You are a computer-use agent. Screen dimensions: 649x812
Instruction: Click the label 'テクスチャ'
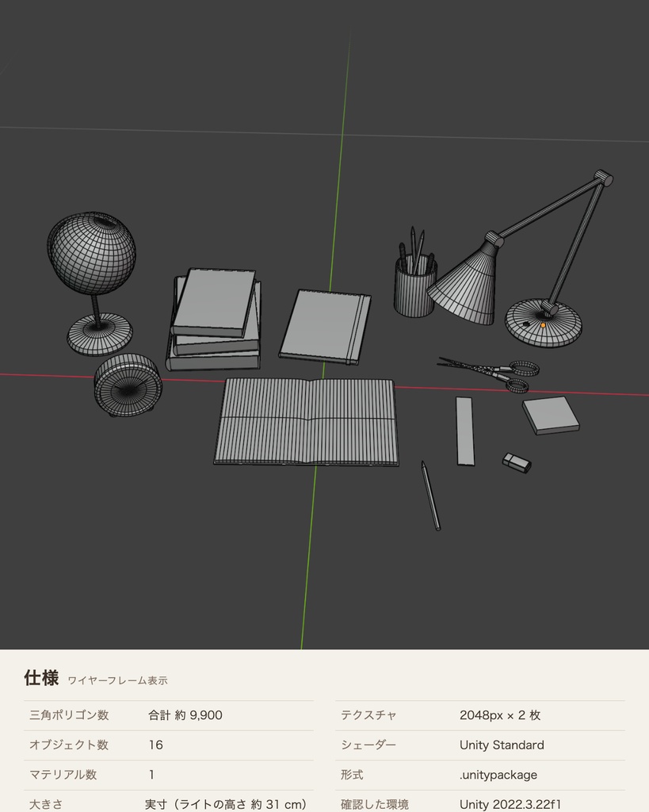(368, 715)
